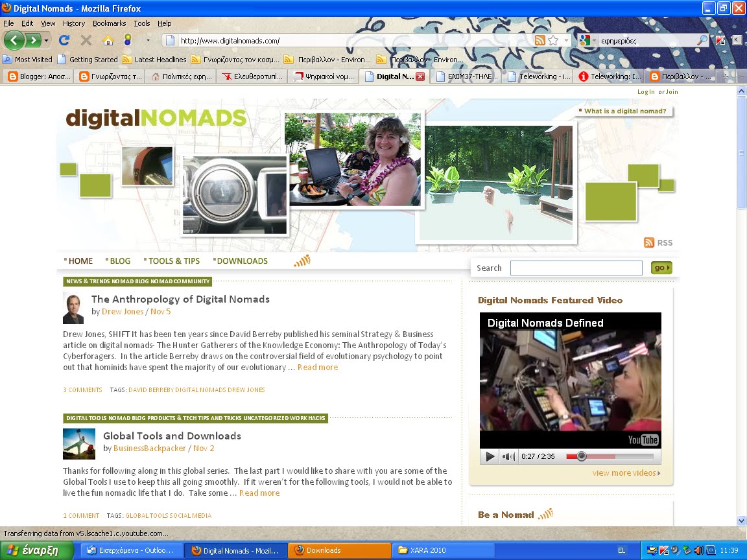Click the orange signal icon beside DOWNLOADS
This screenshot has height=560, width=747.
302,261
